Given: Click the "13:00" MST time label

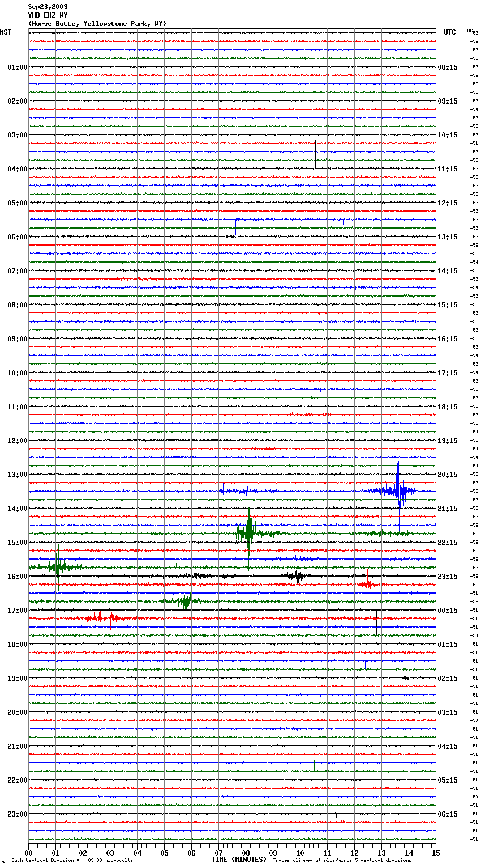Looking at the screenshot, I should (18, 475).
